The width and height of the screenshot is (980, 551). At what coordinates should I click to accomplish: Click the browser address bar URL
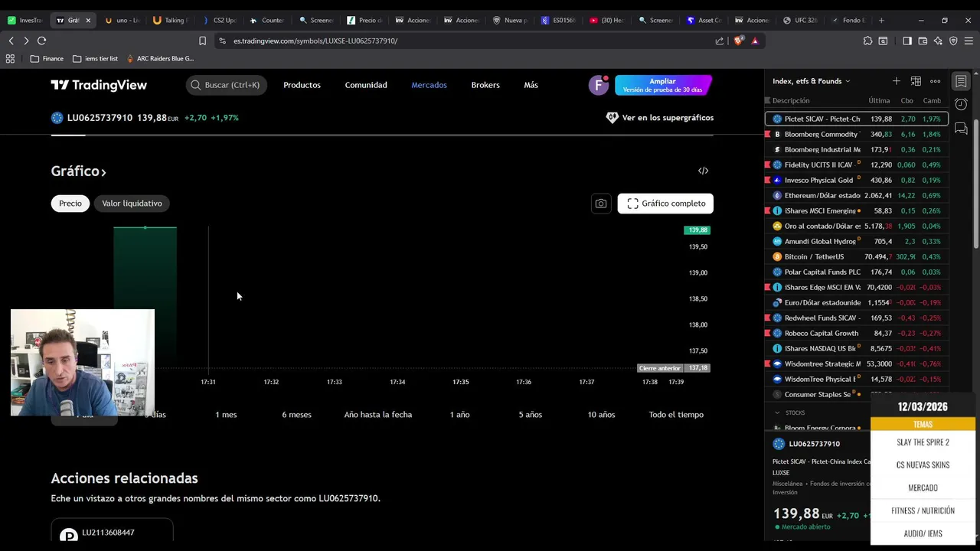pyautogui.click(x=315, y=41)
